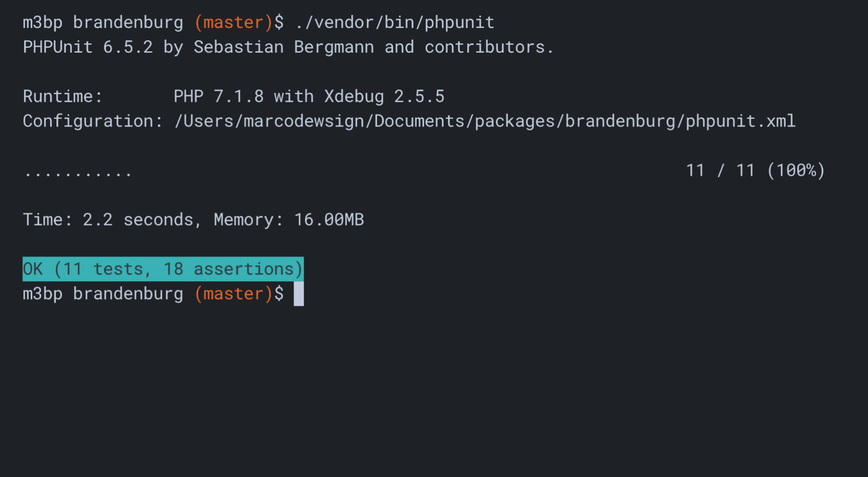
Task: Click the name "Sebastian Bergmann"
Action: click(x=283, y=47)
